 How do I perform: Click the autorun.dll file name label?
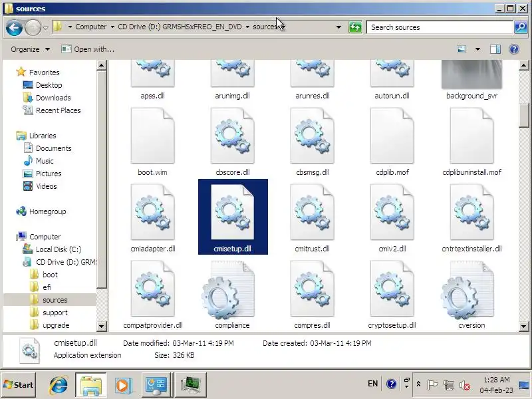tap(392, 96)
